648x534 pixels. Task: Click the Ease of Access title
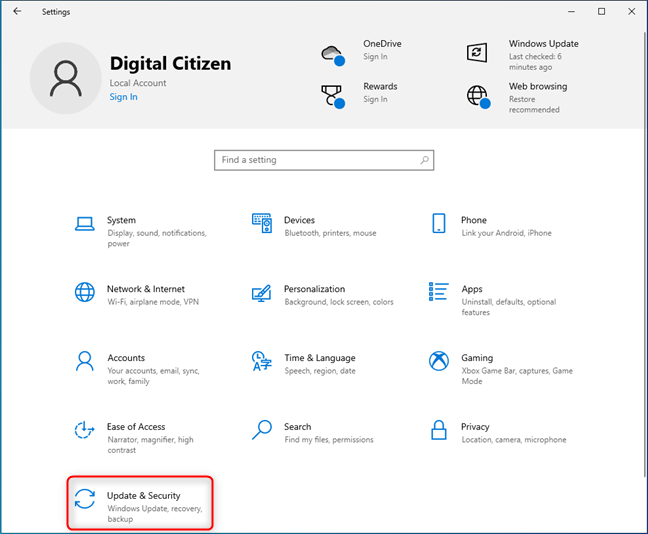tap(136, 427)
